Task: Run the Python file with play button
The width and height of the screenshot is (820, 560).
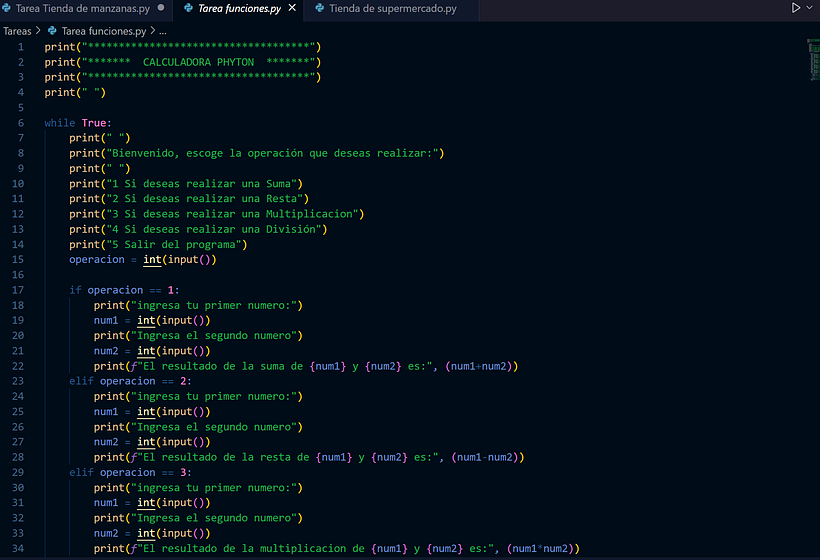Action: point(795,8)
